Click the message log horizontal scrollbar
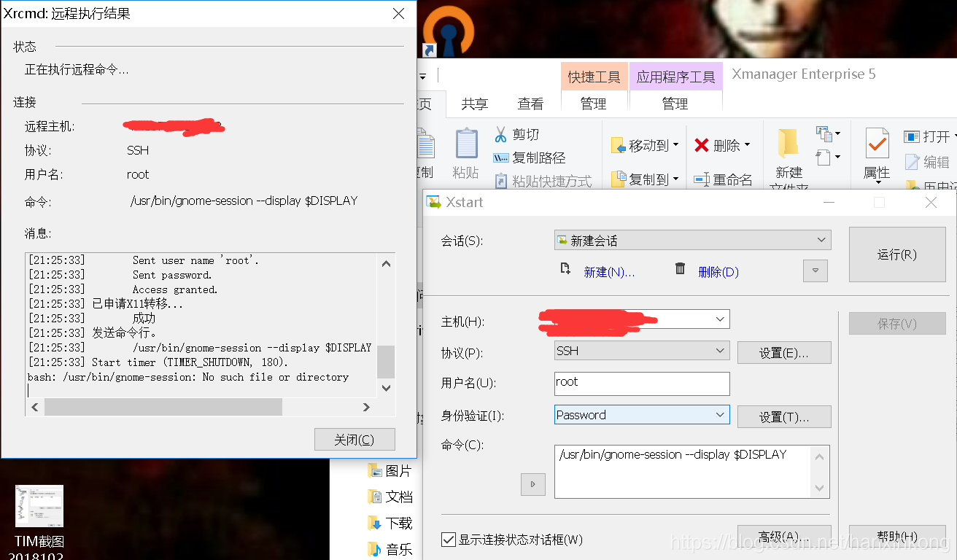The width and height of the screenshot is (957, 560). click(163, 407)
